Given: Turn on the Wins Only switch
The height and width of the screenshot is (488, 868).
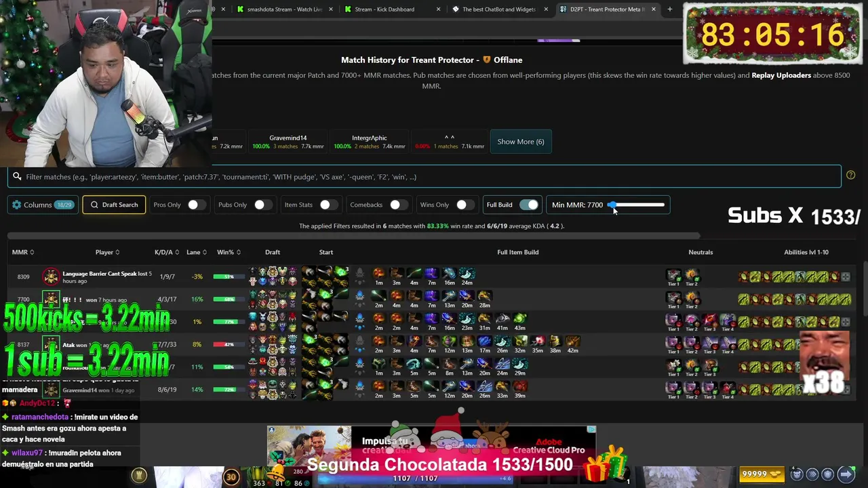Looking at the screenshot, I should 465,205.
